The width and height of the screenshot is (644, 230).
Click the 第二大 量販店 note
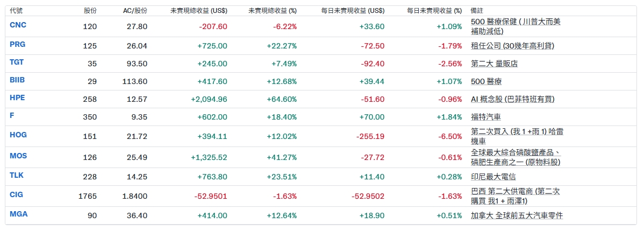pos(494,64)
